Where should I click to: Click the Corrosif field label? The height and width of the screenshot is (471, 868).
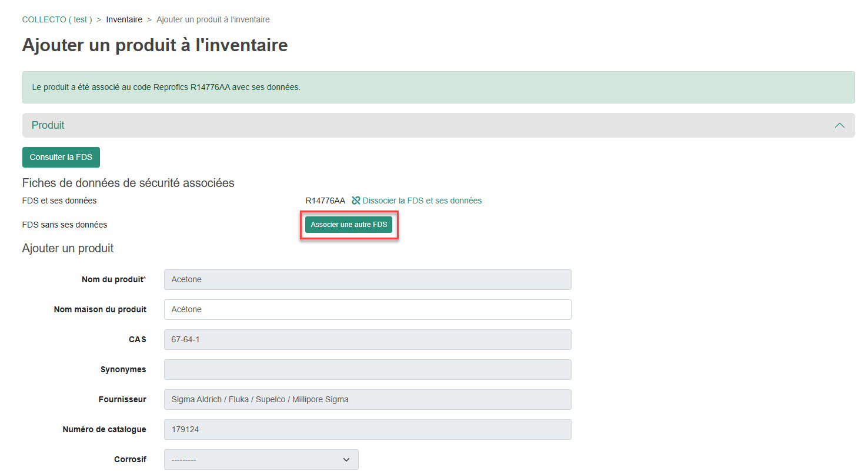pyautogui.click(x=130, y=459)
